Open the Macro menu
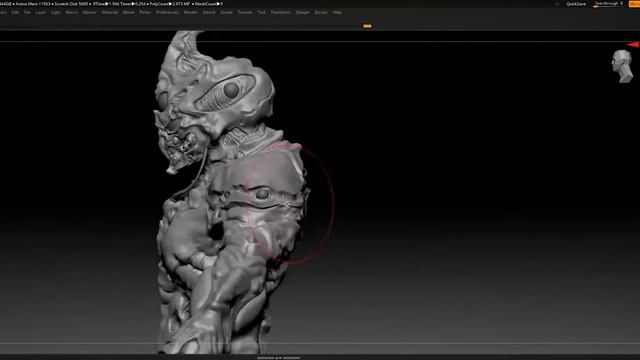640x360 pixels. (72, 12)
